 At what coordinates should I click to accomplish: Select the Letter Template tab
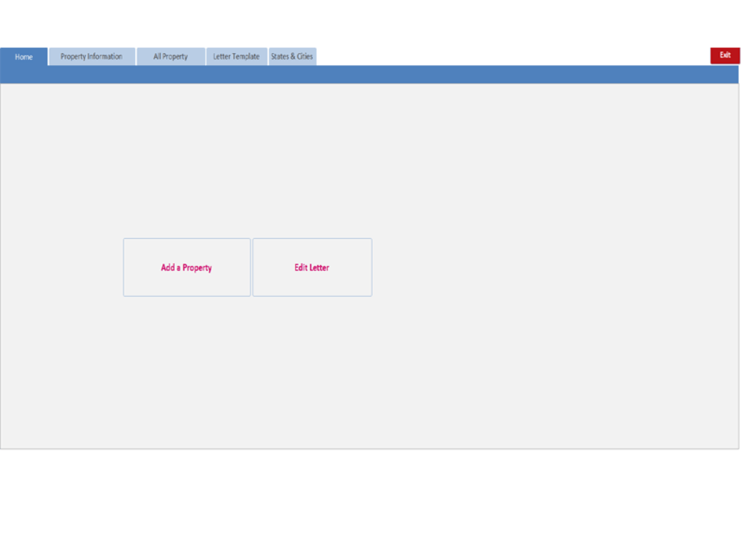[x=236, y=57]
